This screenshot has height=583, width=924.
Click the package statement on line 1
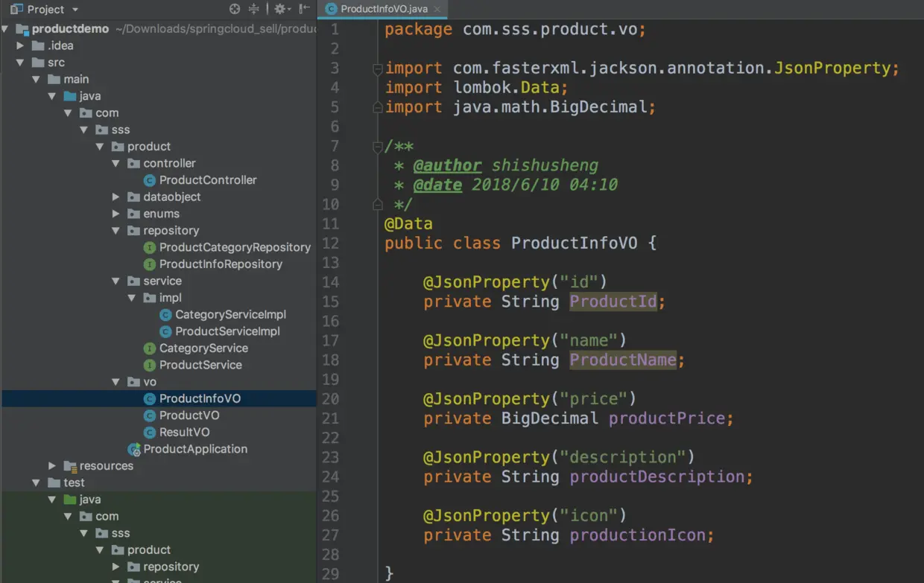[x=516, y=30]
